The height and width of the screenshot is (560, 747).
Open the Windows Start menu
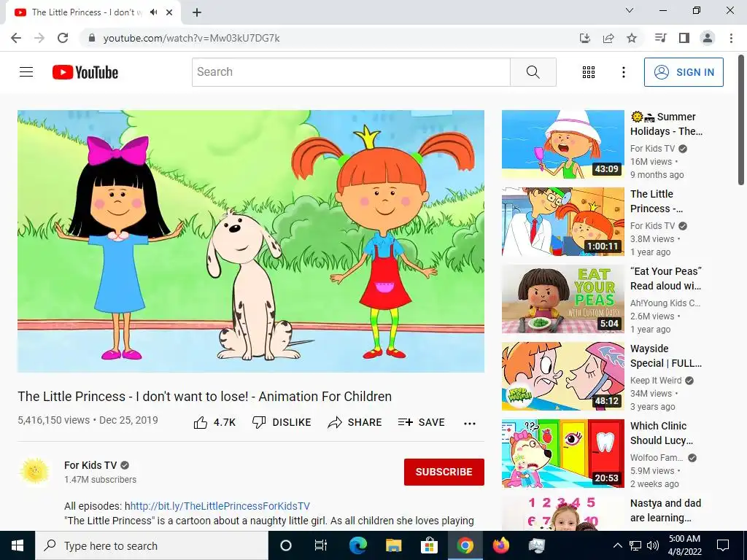tap(18, 545)
